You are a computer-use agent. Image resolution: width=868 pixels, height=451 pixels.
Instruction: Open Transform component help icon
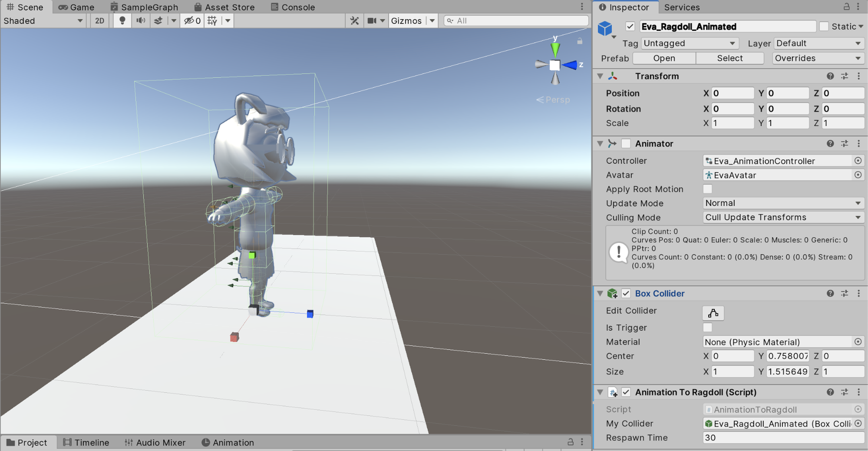pyautogui.click(x=830, y=76)
